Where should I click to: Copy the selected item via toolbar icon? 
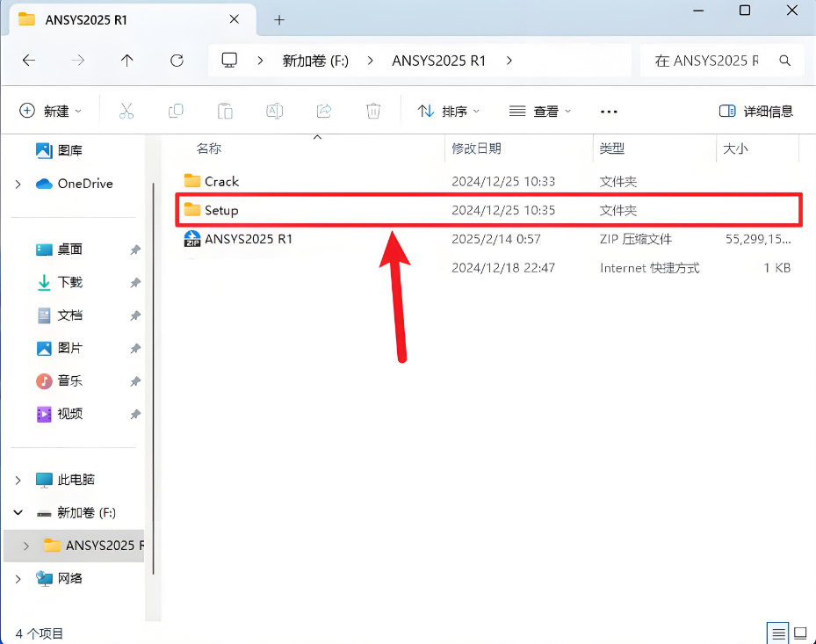(176, 111)
